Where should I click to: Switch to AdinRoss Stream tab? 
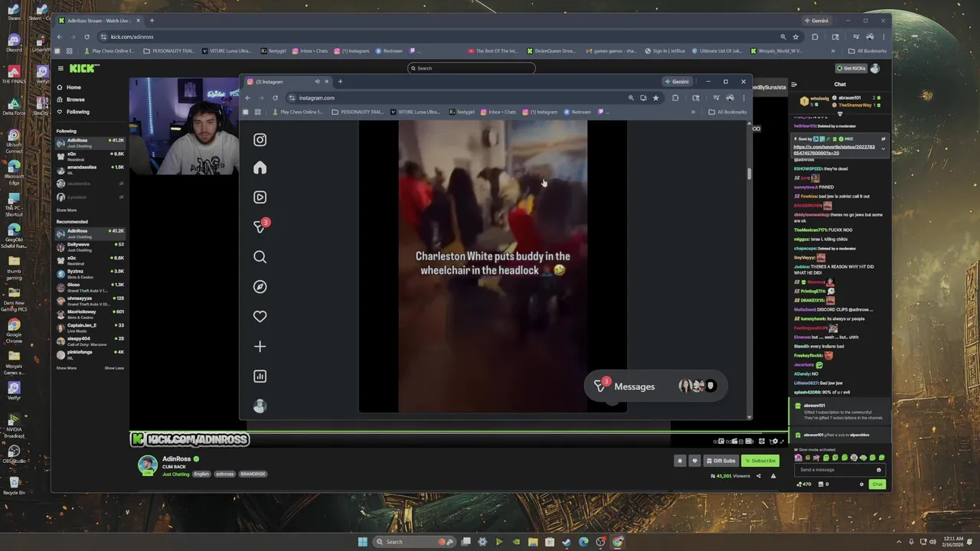click(100, 21)
